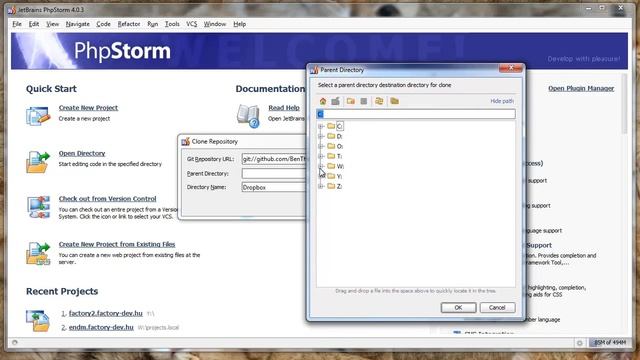Expand the Z: drive node
The image size is (640, 360).
click(x=321, y=186)
